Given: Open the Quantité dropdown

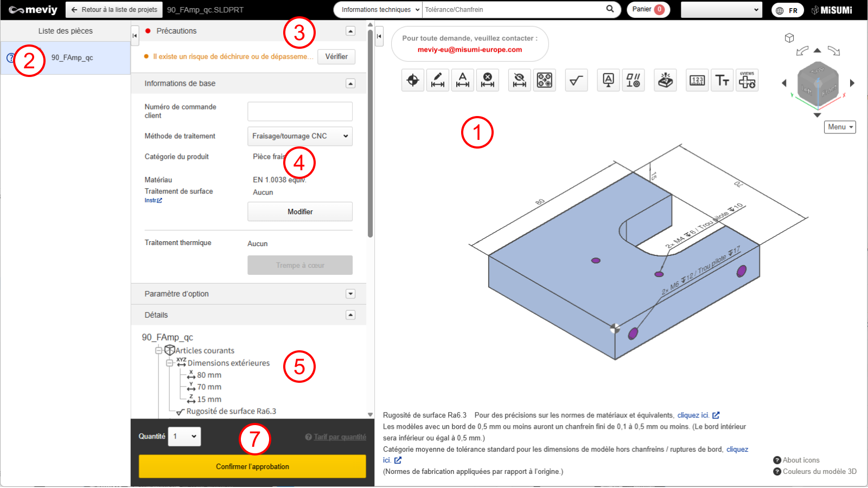Looking at the screenshot, I should tap(184, 436).
